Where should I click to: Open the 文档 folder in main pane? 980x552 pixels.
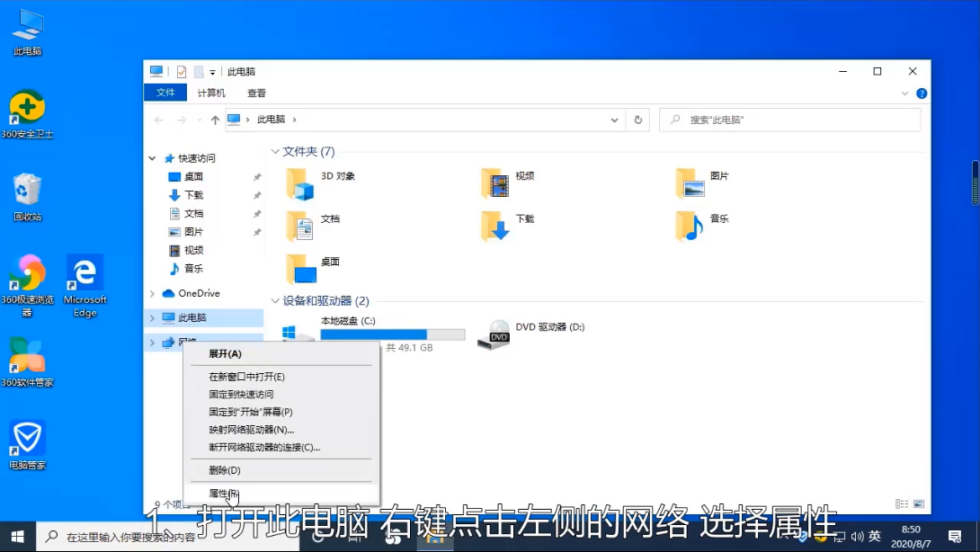point(313,227)
